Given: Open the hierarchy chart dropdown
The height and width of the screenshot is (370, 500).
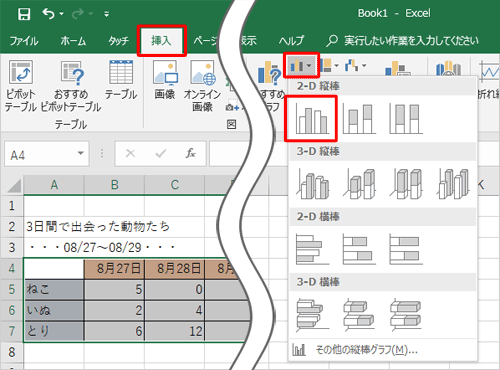Looking at the screenshot, I should pyautogui.click(x=329, y=65).
